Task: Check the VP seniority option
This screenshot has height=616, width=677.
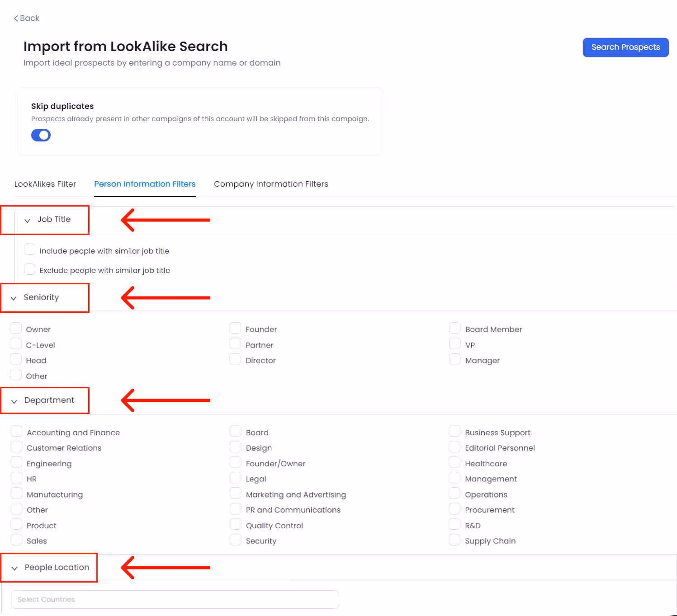Action: [454, 343]
